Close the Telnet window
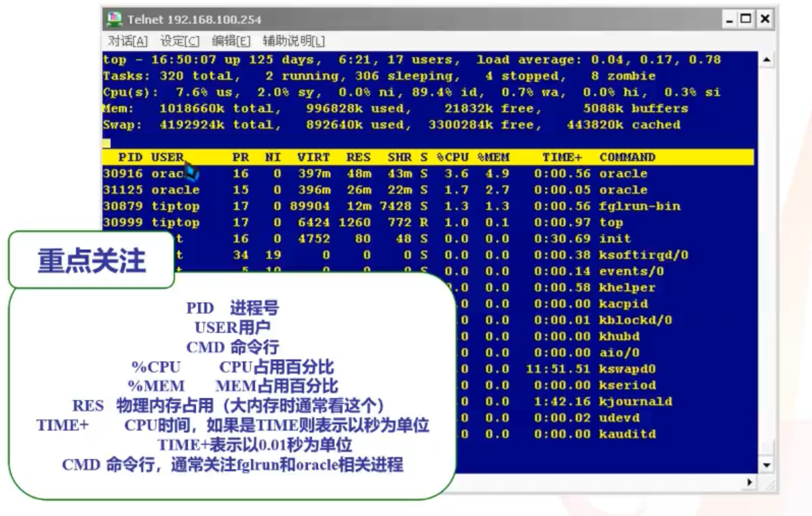 click(765, 19)
